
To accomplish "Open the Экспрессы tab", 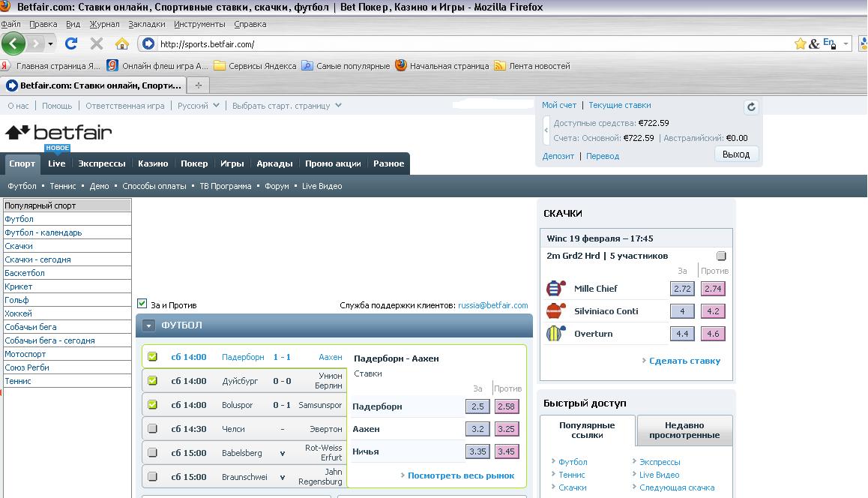I will point(102,163).
